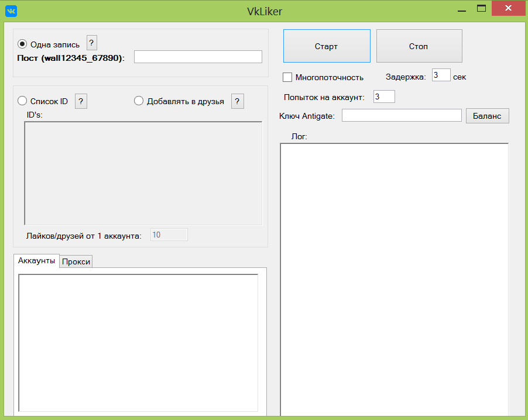This screenshot has width=528, height=420.
Task: Focus the "Ключ Antigate" input field
Action: click(402, 115)
